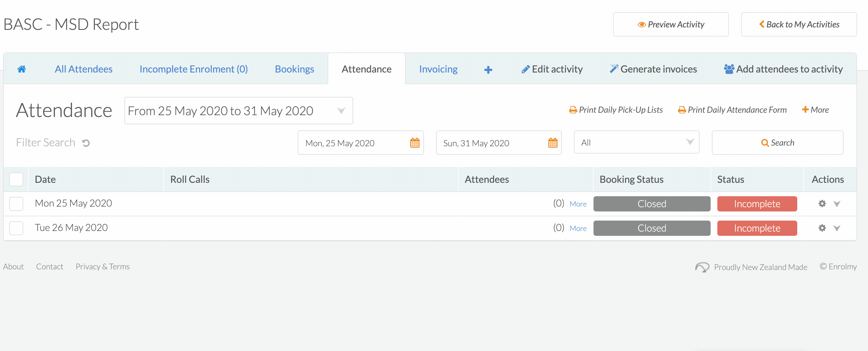Open More link for Mon 25 May attendees
Screen dimensions: 868x351
(x=578, y=204)
